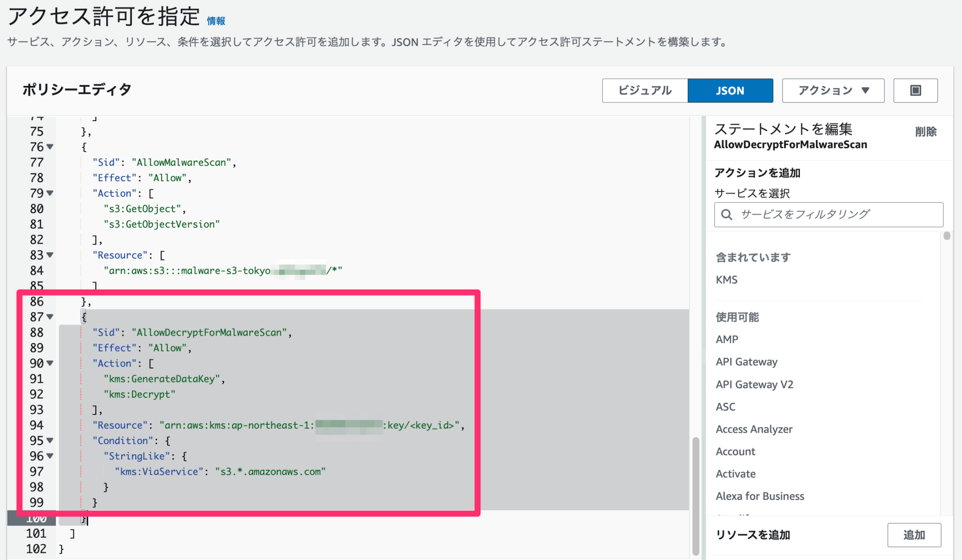
Task: Click the magnifier icon in service filter
Action: (726, 214)
